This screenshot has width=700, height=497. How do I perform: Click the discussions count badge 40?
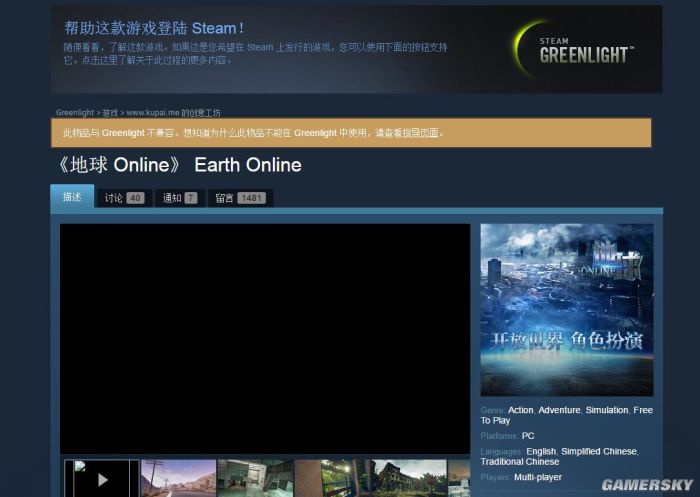coord(135,198)
